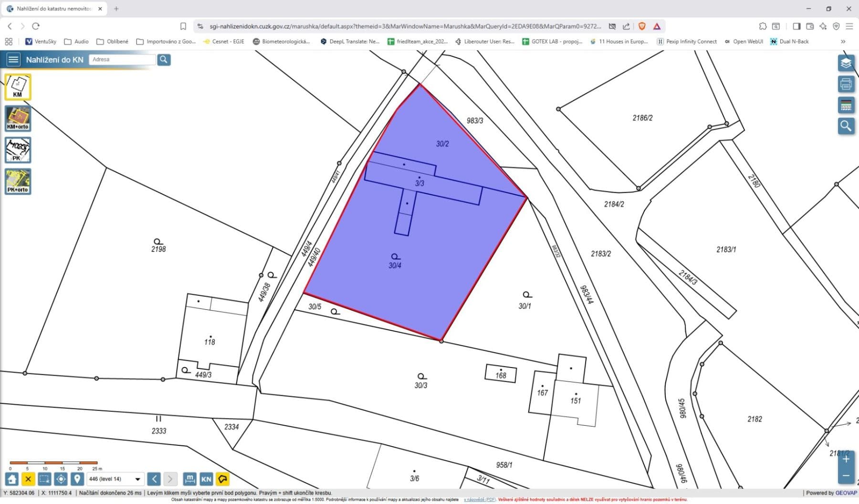Select the home view icon in bottom toolbar
The width and height of the screenshot is (859, 504).
[x=13, y=479]
